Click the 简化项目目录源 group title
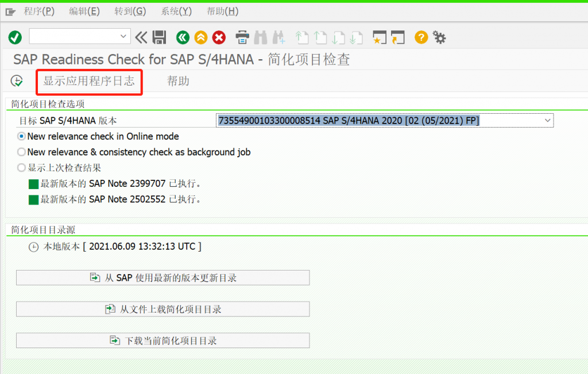 [x=43, y=230]
